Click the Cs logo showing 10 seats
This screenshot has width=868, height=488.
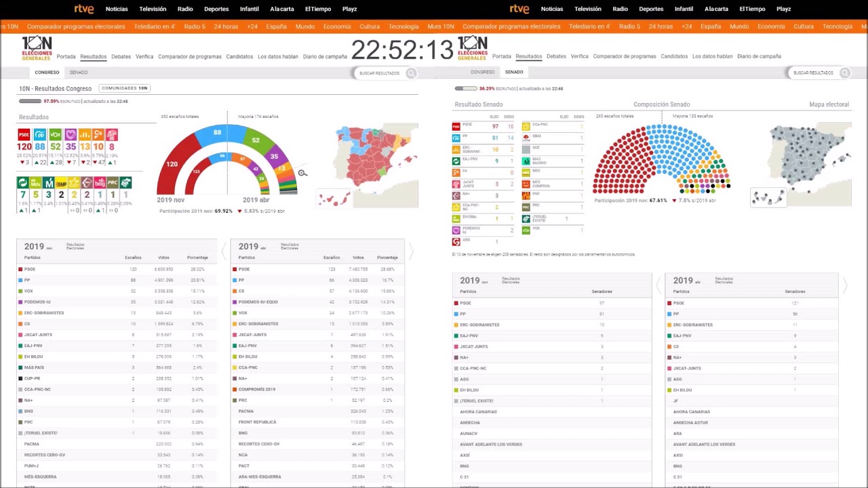click(x=98, y=134)
